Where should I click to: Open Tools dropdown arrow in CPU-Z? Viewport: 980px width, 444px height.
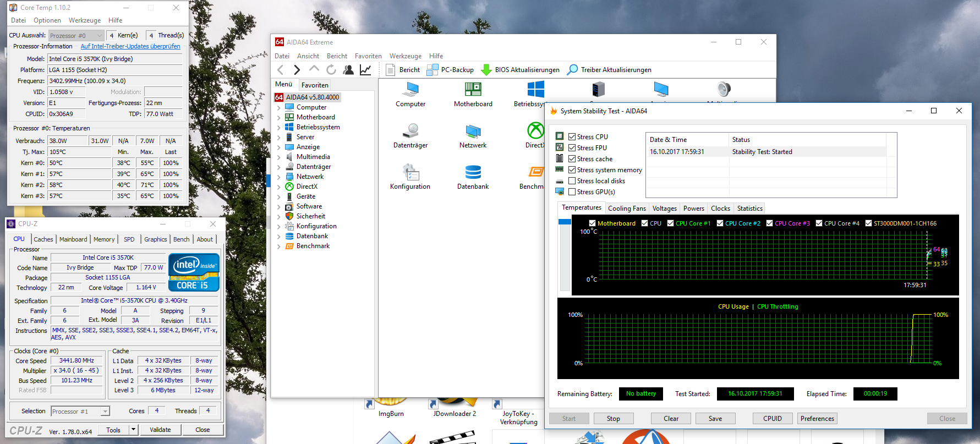133,430
